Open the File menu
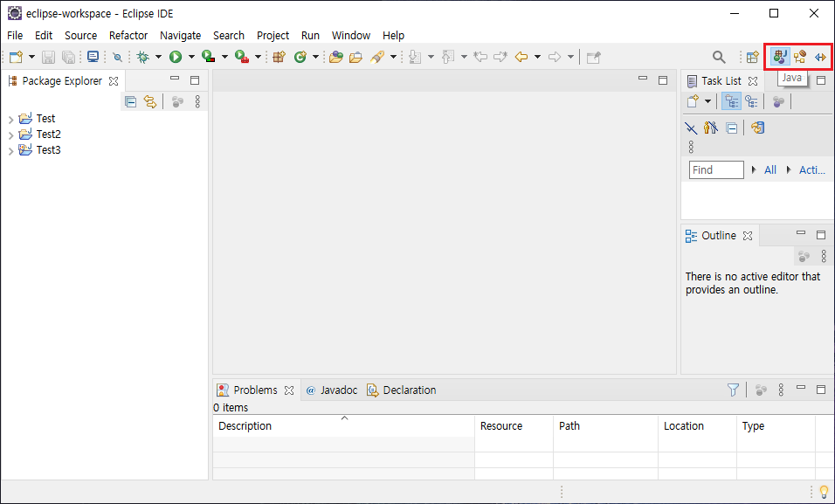 (15, 36)
